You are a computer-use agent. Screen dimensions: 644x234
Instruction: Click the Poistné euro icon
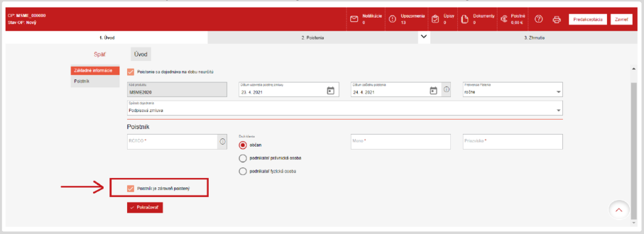coord(504,19)
